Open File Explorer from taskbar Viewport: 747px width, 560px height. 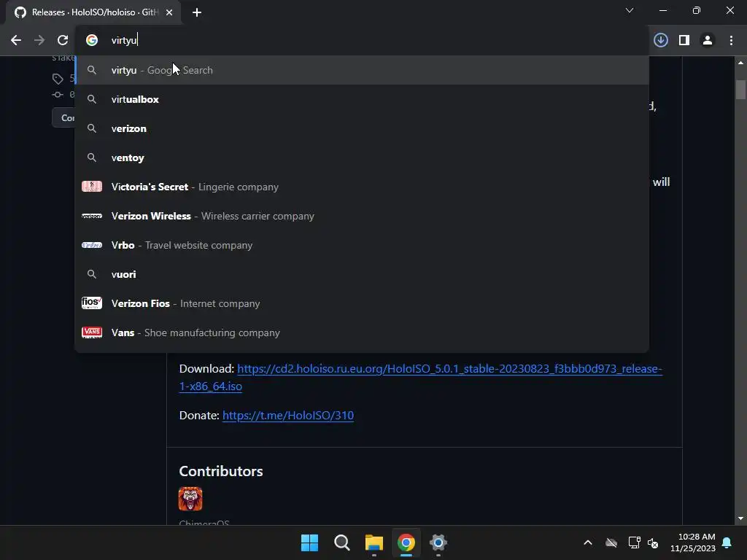coord(374,542)
